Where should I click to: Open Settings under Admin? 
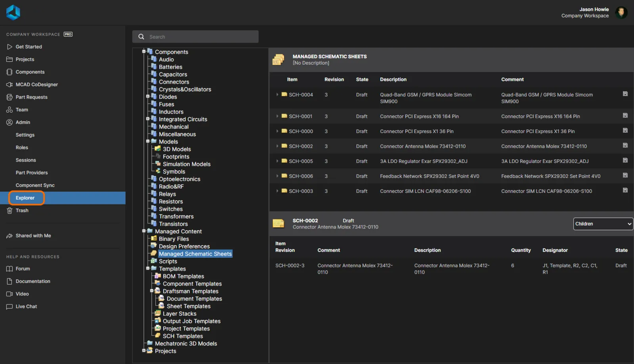(25, 135)
